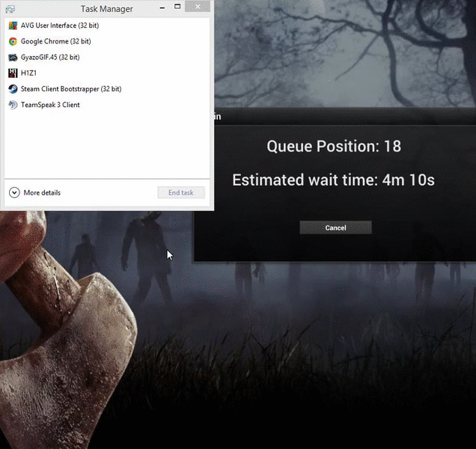The height and width of the screenshot is (449, 476).
Task: Maximize the Task Manager window
Action: 177,7
